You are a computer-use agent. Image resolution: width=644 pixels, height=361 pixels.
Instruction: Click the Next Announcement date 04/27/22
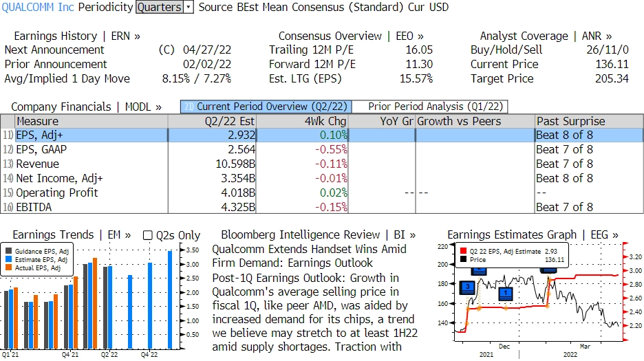(x=207, y=50)
